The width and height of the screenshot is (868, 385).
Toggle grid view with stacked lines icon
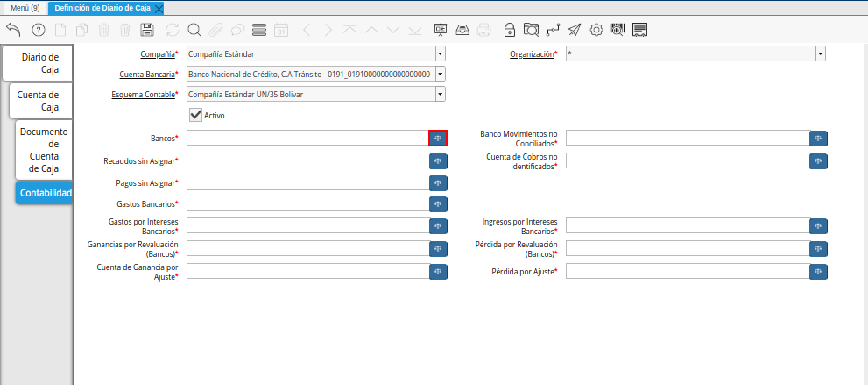[259, 30]
